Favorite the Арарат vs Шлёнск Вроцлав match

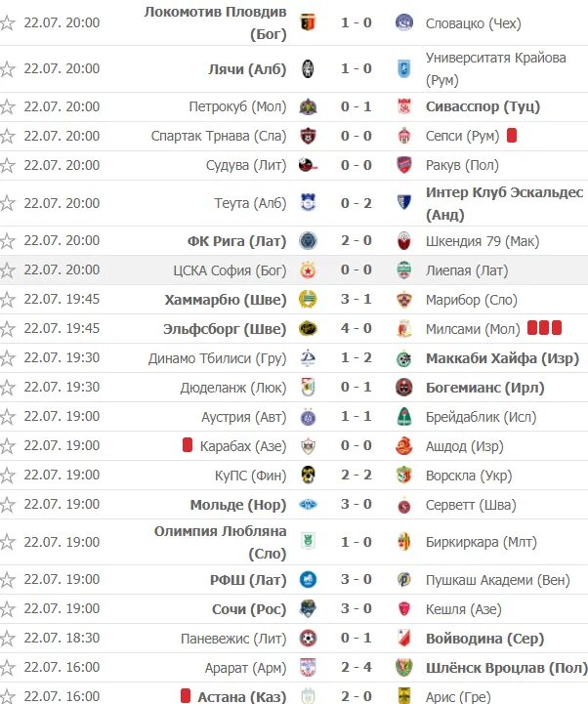8,668
